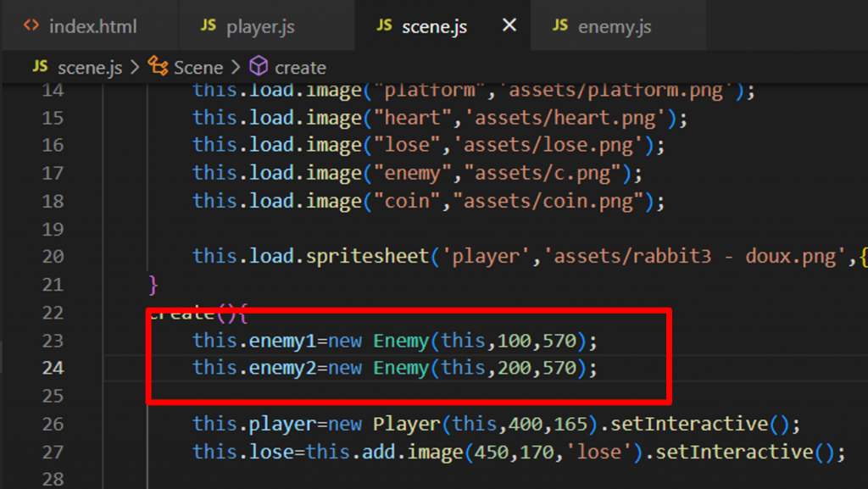Click add.image call on line 27

point(413,452)
